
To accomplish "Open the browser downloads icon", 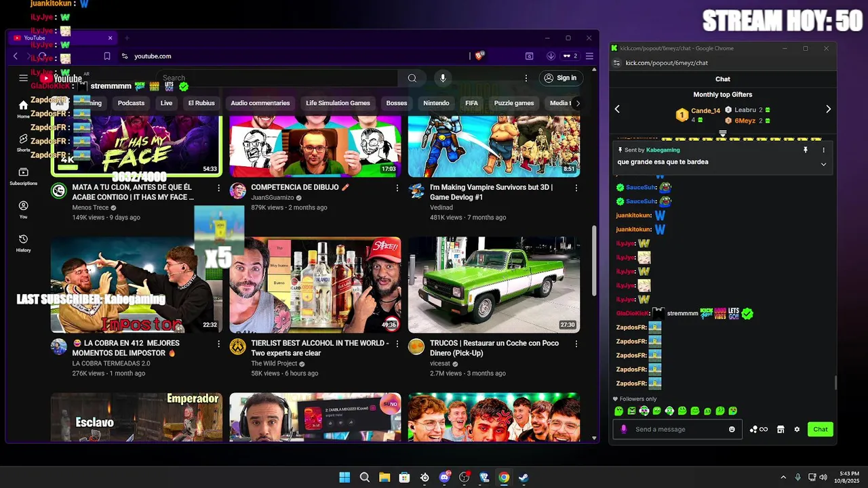I will coord(551,56).
